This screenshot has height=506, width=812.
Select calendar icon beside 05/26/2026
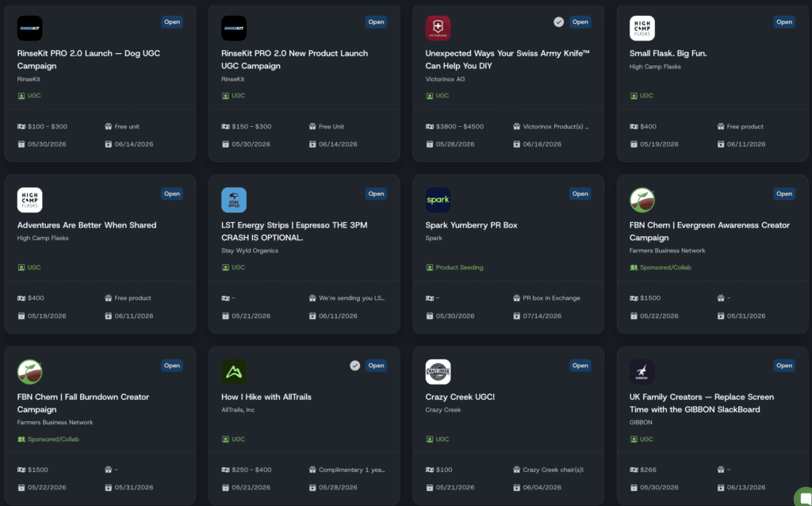pos(429,144)
